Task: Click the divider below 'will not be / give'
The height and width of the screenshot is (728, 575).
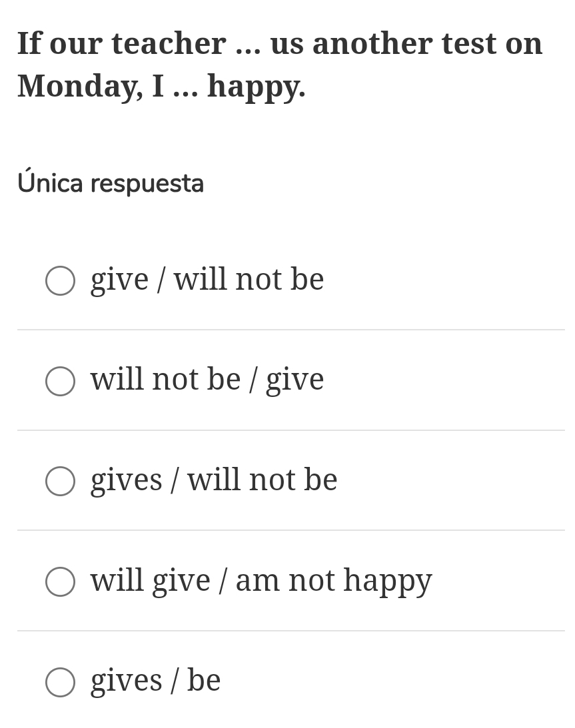Action: (x=290, y=430)
